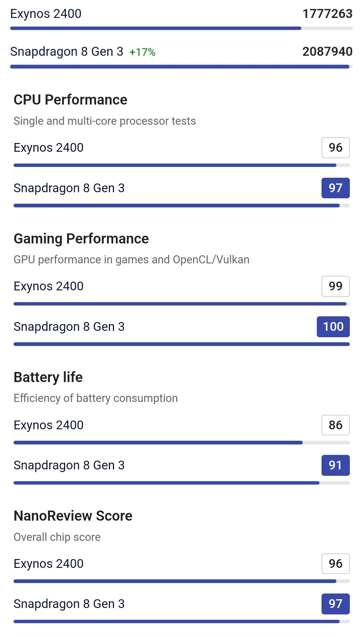Click the Exynos 2400 battery score 86
The height and width of the screenshot is (637, 364).
[x=335, y=425]
